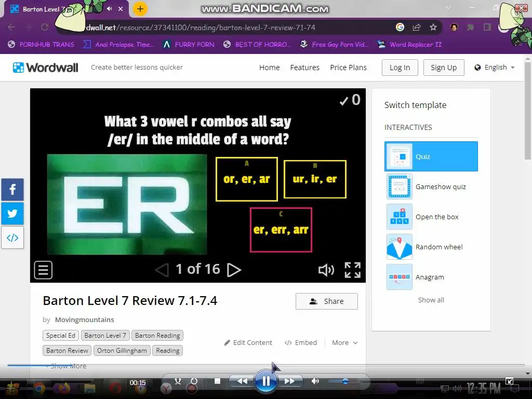Image resolution: width=532 pixels, height=399 pixels.
Task: Click the system clock in taskbar
Action: (484, 388)
